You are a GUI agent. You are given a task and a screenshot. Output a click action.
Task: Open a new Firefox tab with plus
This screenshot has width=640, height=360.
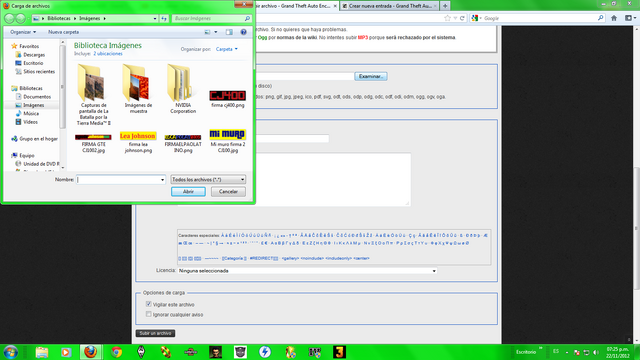tap(445, 6)
